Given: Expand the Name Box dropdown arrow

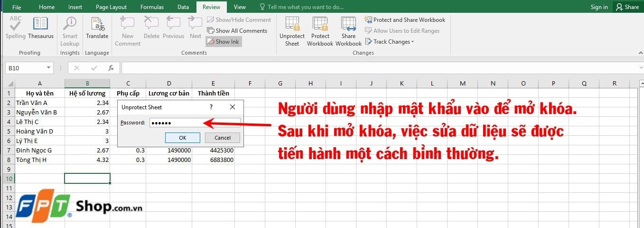Looking at the screenshot, I should 49,68.
